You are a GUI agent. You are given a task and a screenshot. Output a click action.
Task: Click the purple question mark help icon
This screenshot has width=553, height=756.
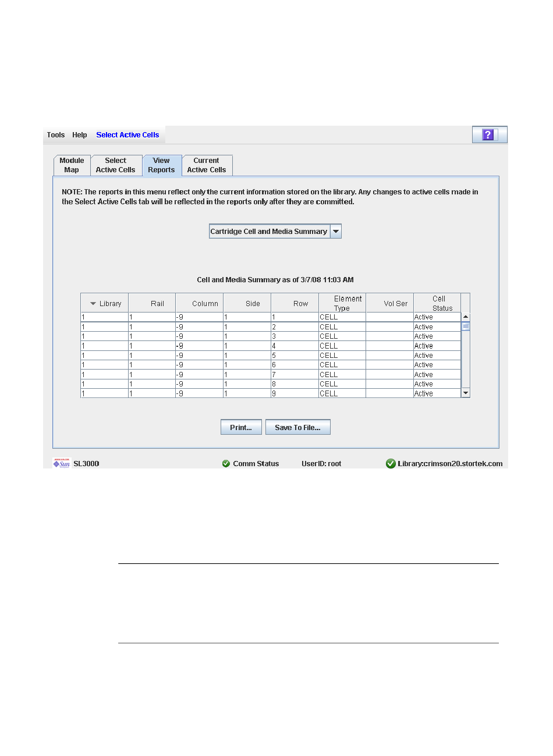pos(489,135)
